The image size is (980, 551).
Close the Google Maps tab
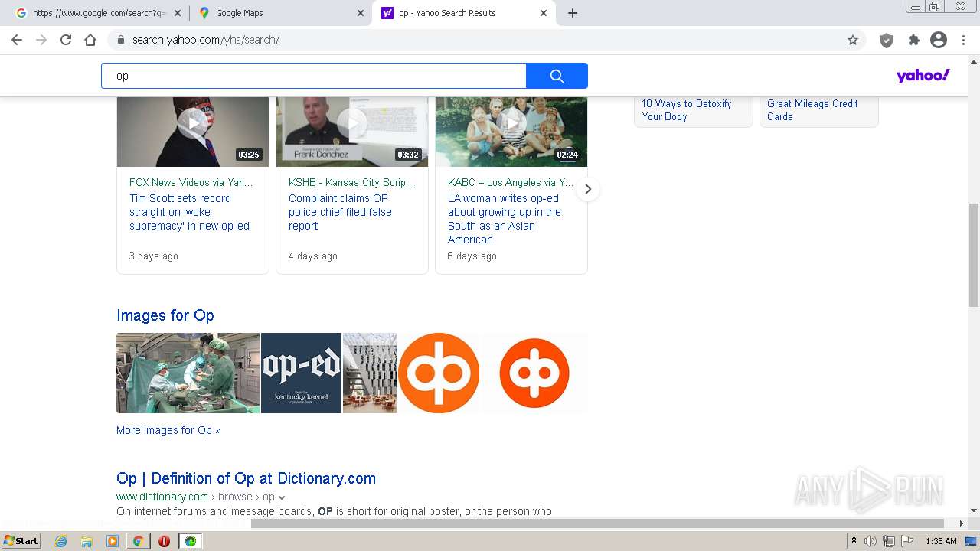(x=361, y=13)
